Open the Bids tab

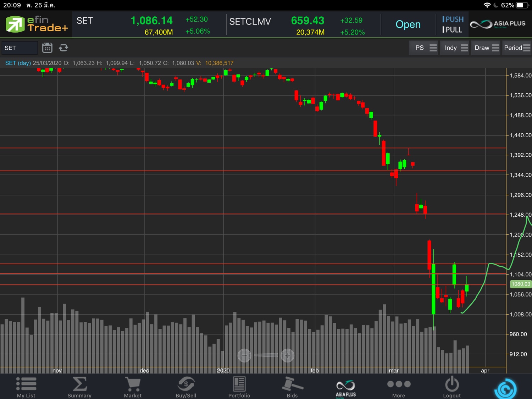292,387
